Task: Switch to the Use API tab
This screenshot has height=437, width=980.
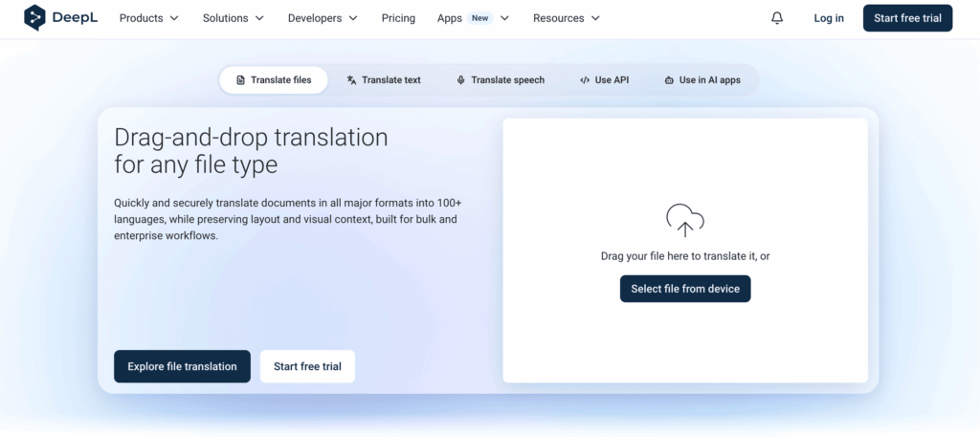Action: coord(604,80)
